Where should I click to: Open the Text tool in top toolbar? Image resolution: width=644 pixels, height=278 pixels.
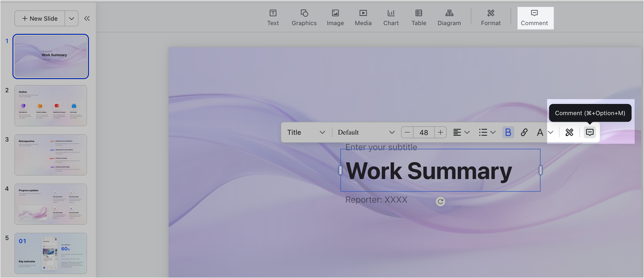[273, 18]
